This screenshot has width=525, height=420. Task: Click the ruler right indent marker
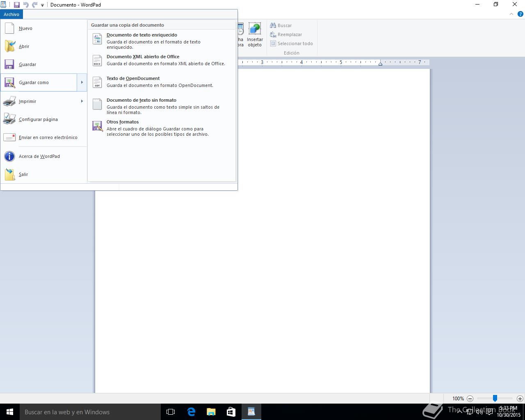pos(380,64)
